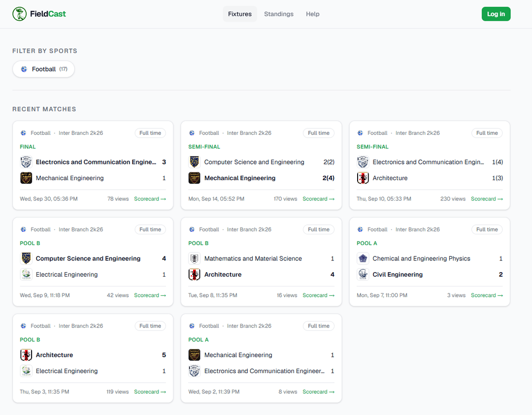Click Architecture crest in Sep 3 Pool B card
The image size is (532, 415).
point(26,355)
